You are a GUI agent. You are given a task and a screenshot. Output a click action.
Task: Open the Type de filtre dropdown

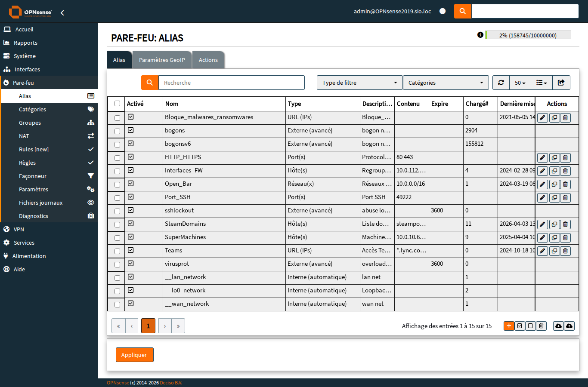pos(360,83)
